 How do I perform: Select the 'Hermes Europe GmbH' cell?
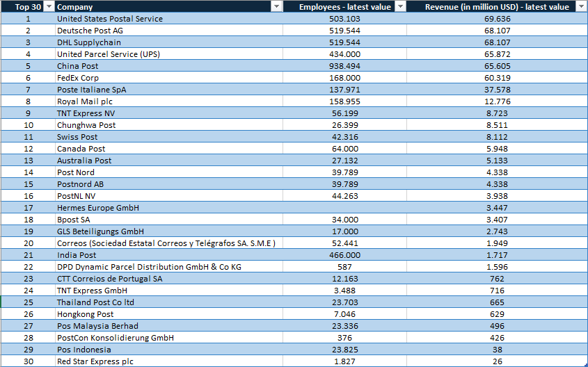pos(169,207)
